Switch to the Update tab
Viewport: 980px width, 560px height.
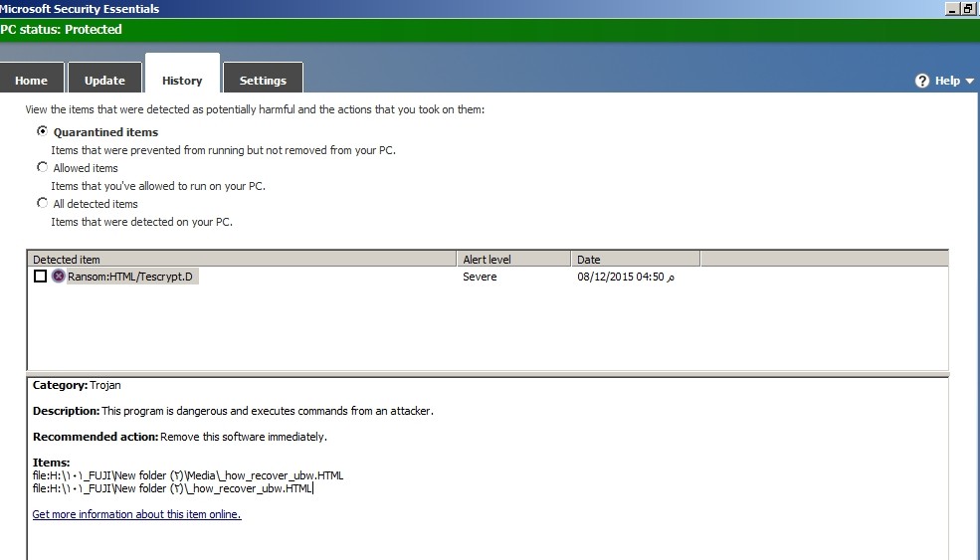pyautogui.click(x=104, y=80)
